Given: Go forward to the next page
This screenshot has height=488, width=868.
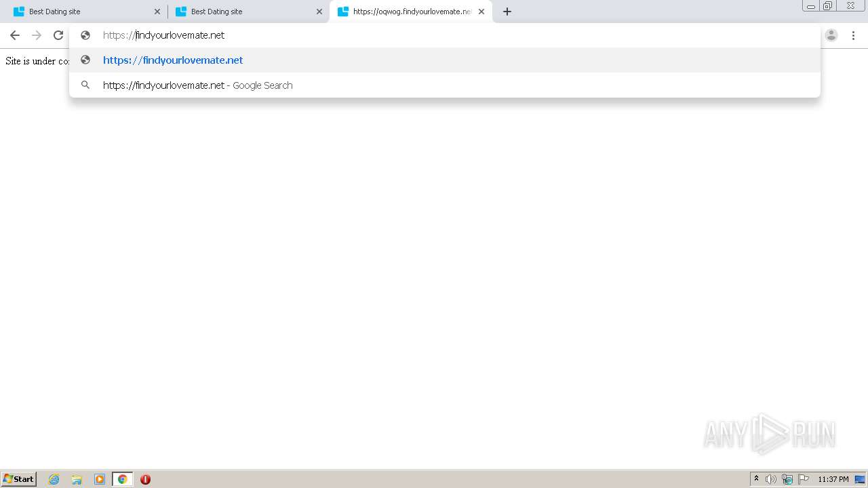Looking at the screenshot, I should [x=37, y=35].
